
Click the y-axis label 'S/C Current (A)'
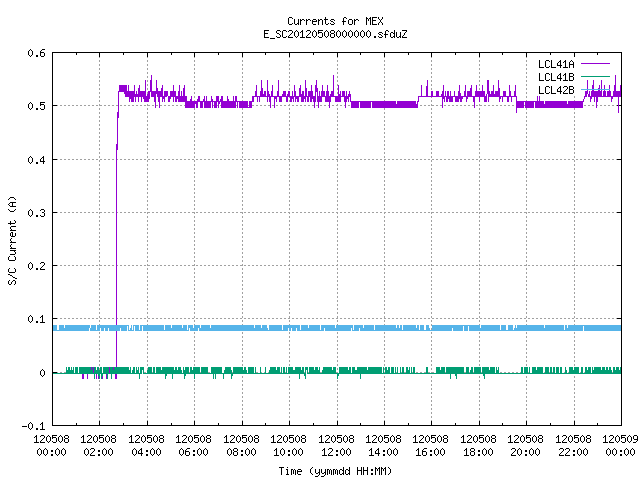pos(12,241)
